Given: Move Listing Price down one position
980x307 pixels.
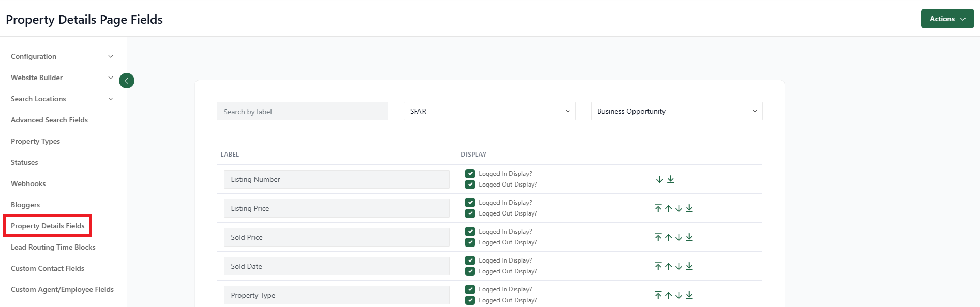Looking at the screenshot, I should point(679,208).
